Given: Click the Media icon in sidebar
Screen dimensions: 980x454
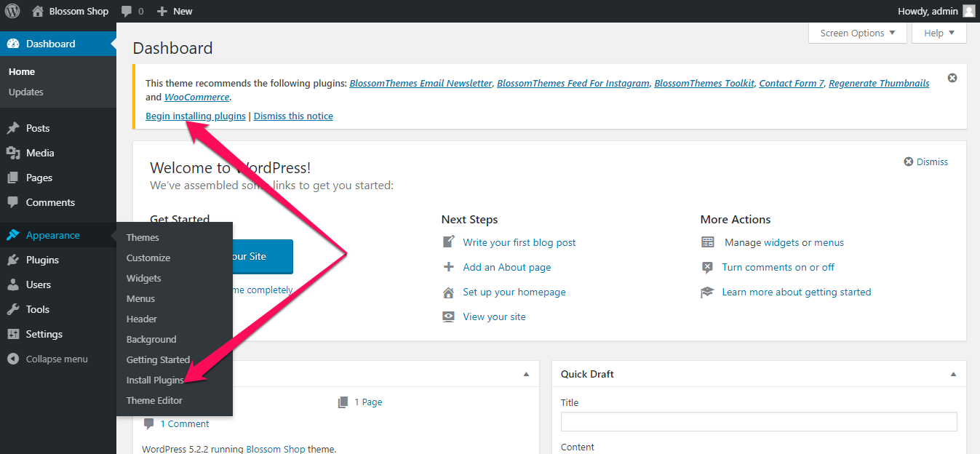Looking at the screenshot, I should point(13,153).
